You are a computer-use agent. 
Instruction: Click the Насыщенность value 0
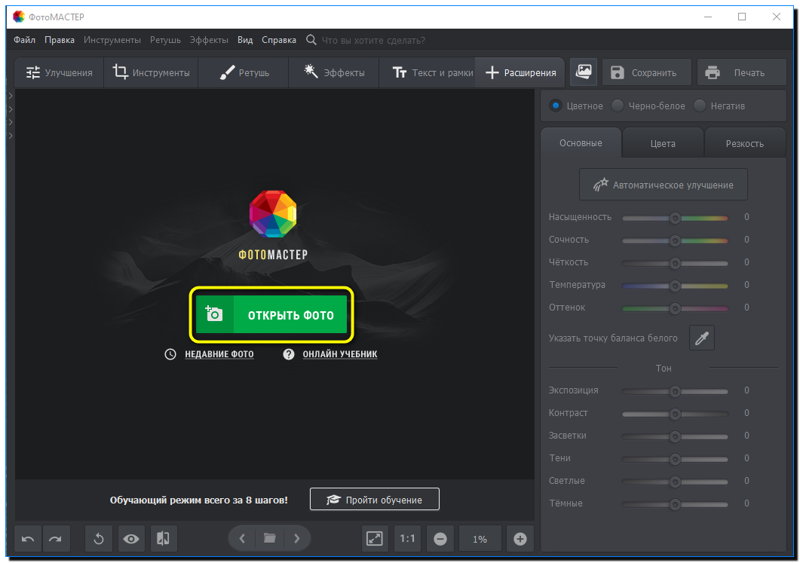coord(746,217)
